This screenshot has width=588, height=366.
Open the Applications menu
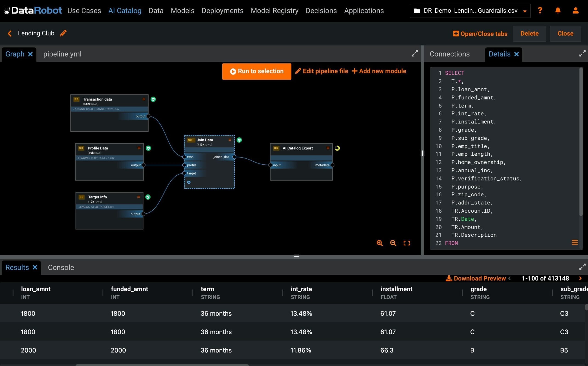[364, 11]
